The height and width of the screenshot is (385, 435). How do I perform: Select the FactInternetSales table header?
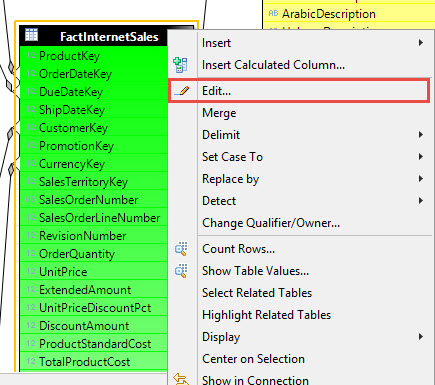93,36
